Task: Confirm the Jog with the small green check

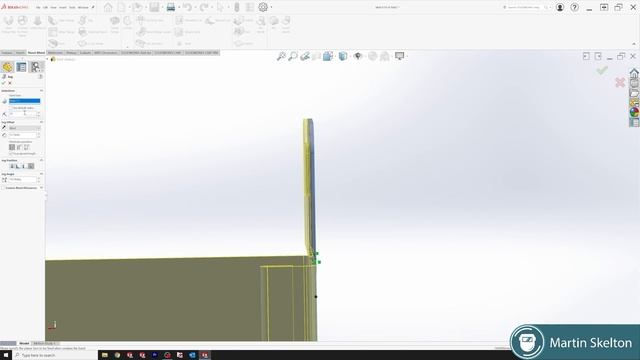Action: tap(4, 83)
